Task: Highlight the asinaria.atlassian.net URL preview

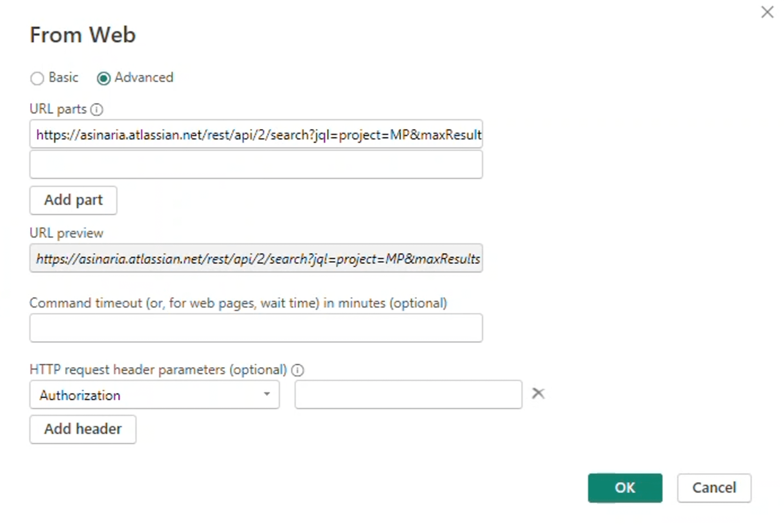Action: 256,259
